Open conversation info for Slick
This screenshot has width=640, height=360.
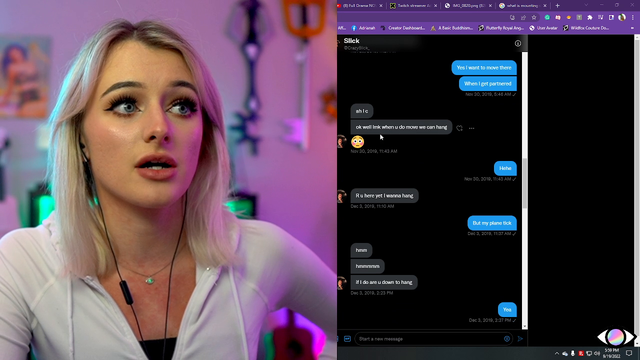pos(518,43)
